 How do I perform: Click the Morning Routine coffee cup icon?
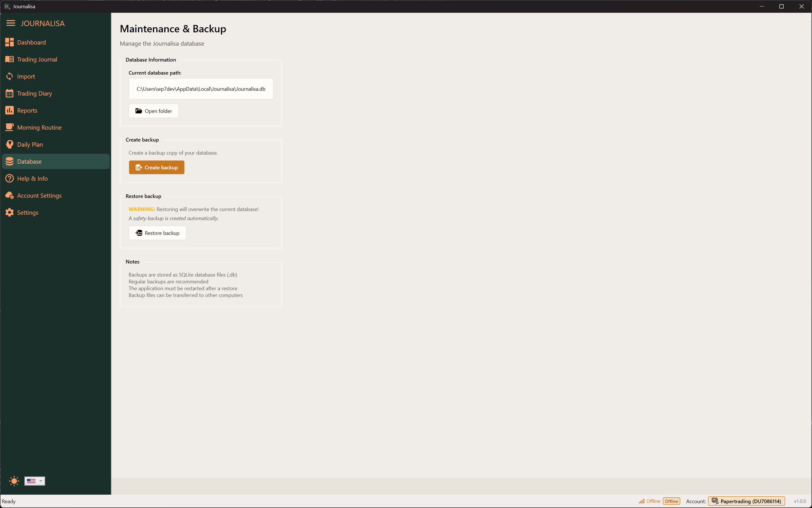(x=9, y=127)
